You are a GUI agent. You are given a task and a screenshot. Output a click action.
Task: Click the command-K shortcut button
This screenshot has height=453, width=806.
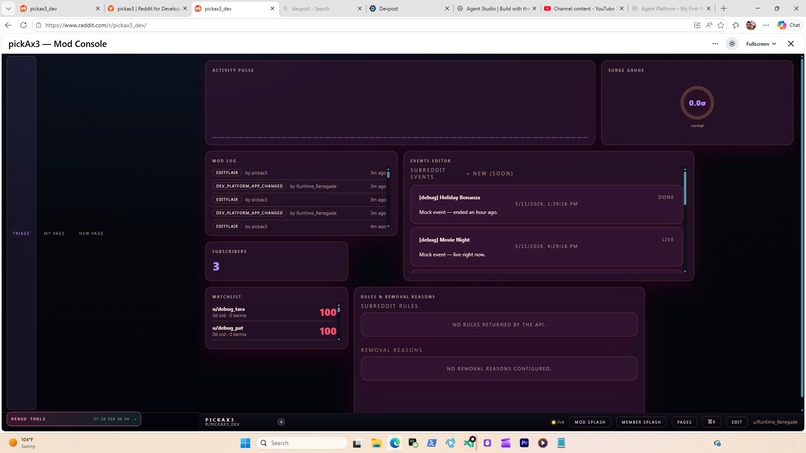click(711, 422)
